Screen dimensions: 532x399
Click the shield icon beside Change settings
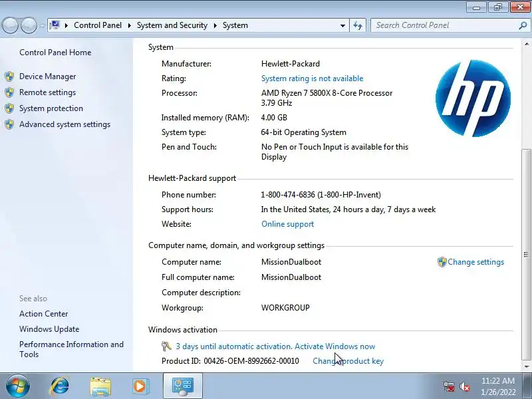442,262
